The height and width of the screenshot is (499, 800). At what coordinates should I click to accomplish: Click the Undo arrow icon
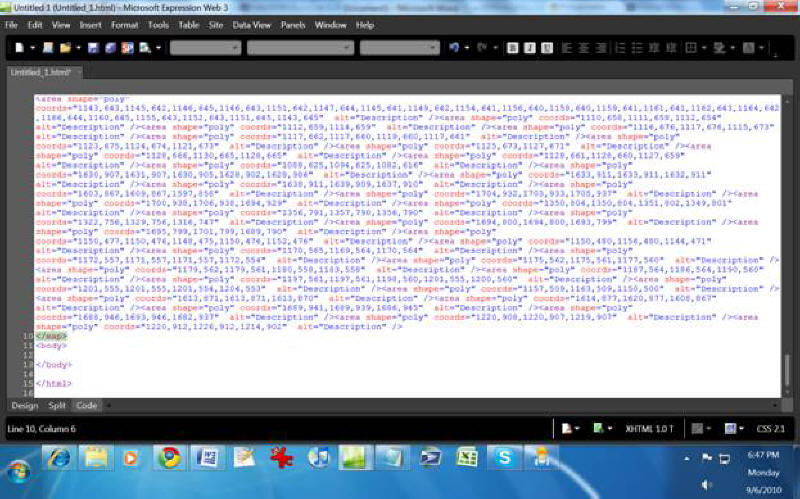point(454,47)
